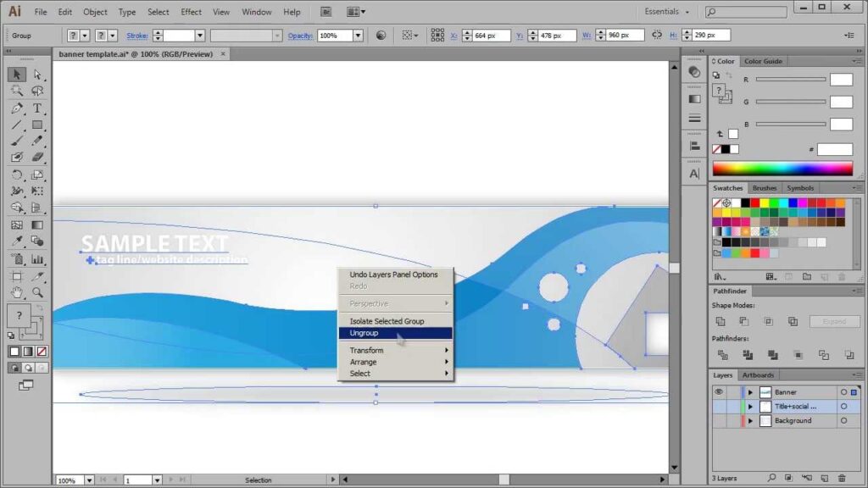Expand the Banner layer contents
Screen dimensions: 868x488
click(751, 392)
